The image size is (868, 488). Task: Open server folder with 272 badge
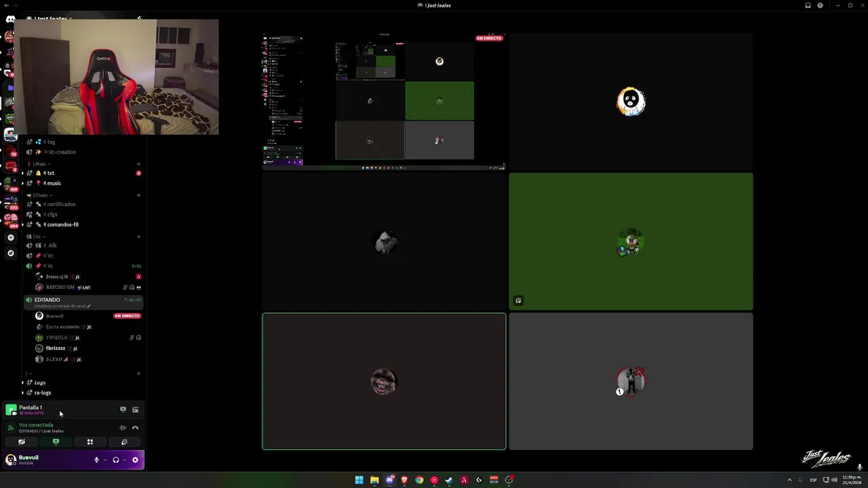click(10, 202)
